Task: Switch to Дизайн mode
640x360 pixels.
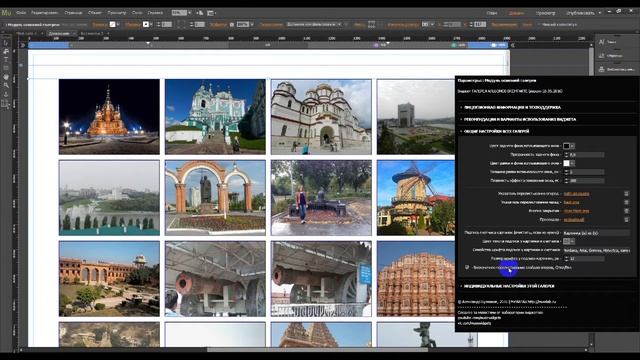Action: tap(516, 13)
